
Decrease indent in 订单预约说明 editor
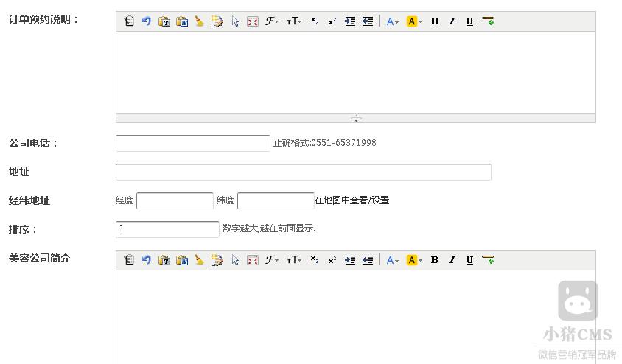pos(368,21)
